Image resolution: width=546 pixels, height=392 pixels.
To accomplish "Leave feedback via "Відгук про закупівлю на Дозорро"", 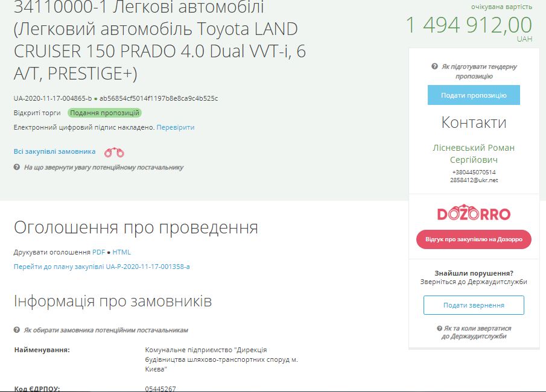I will pos(474,239).
